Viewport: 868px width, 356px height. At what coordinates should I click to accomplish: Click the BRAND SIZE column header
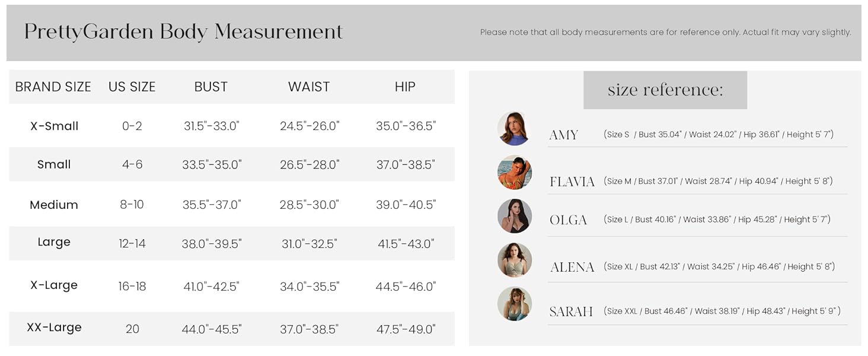point(53,87)
